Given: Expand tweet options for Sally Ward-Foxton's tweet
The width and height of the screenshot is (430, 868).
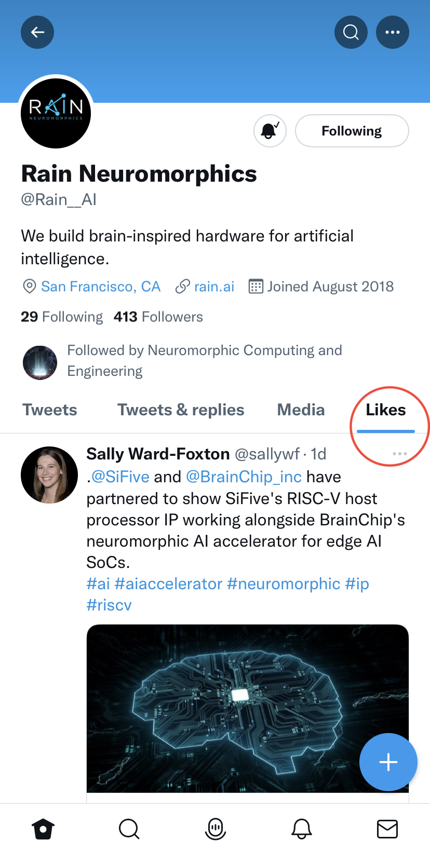Looking at the screenshot, I should [x=399, y=454].
